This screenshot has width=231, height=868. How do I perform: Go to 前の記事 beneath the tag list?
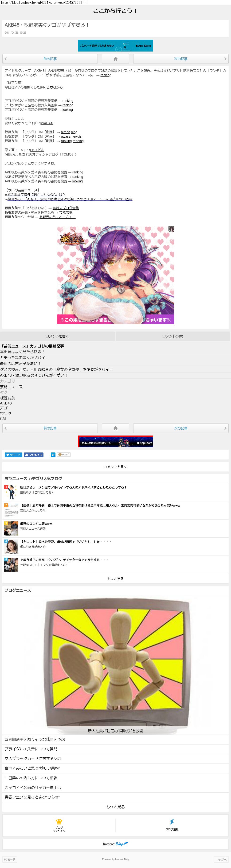(50, 428)
